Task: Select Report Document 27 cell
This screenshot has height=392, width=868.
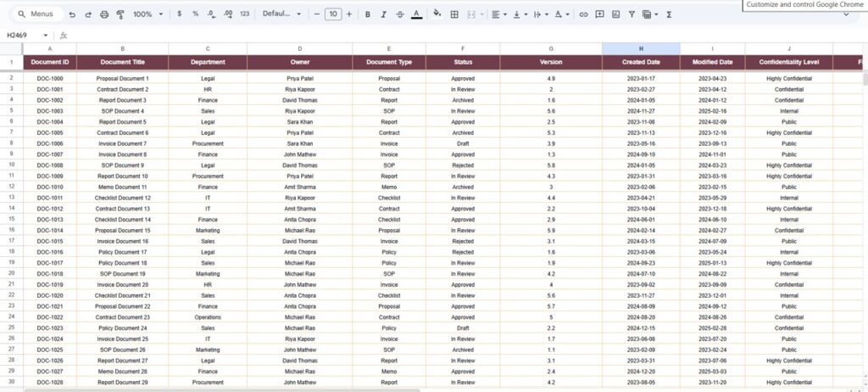Action: point(123,361)
